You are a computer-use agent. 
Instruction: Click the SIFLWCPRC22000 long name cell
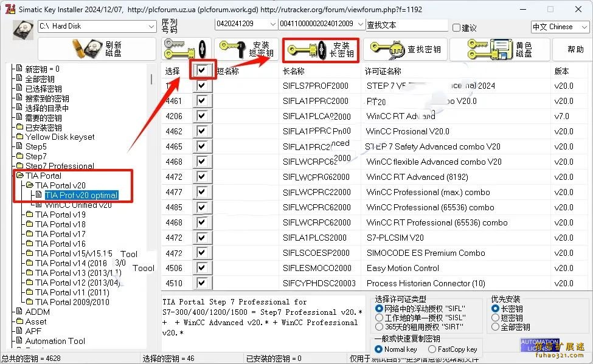(316, 192)
